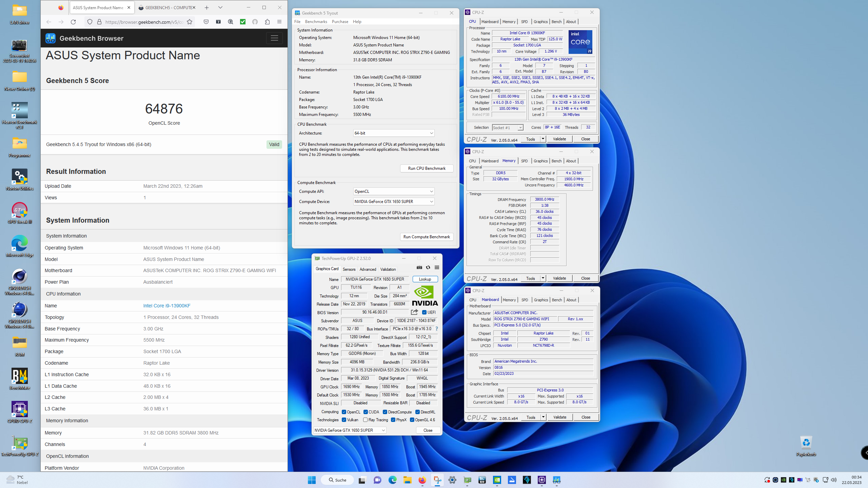Click the Geekbench logo in the browser header

pyautogui.click(x=51, y=38)
